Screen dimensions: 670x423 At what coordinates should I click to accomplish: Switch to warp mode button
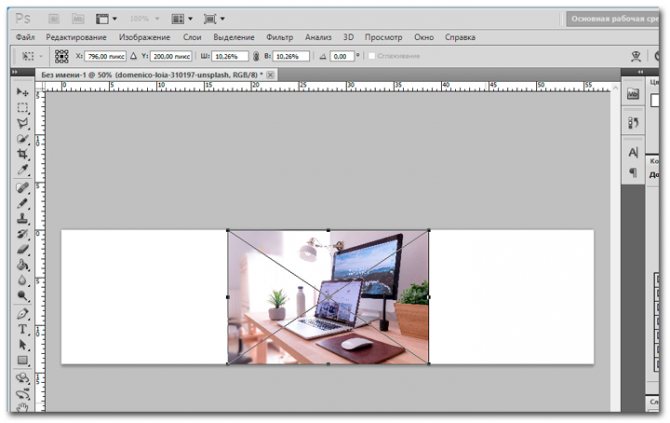pos(636,56)
